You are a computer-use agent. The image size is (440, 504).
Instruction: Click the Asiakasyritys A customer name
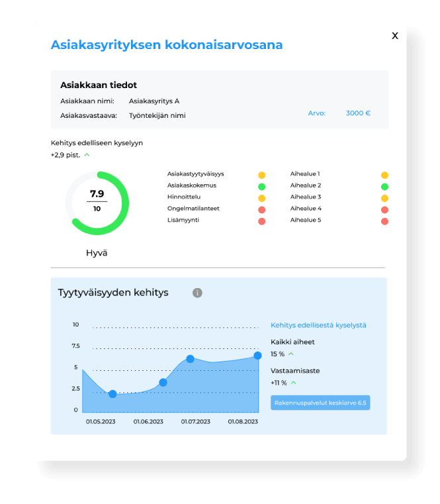click(x=154, y=101)
